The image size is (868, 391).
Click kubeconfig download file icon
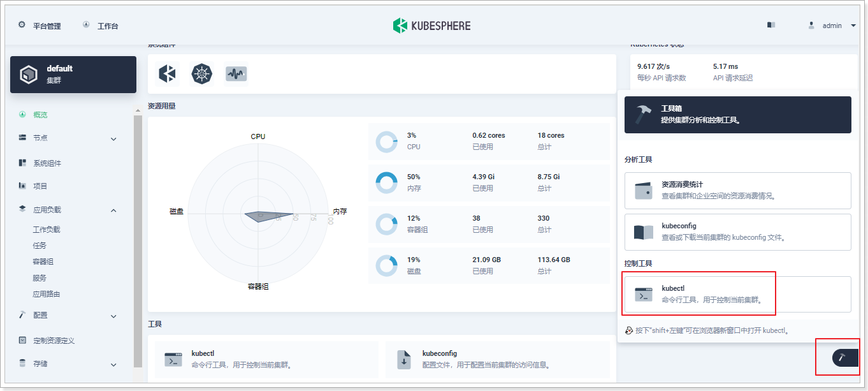pos(403,359)
